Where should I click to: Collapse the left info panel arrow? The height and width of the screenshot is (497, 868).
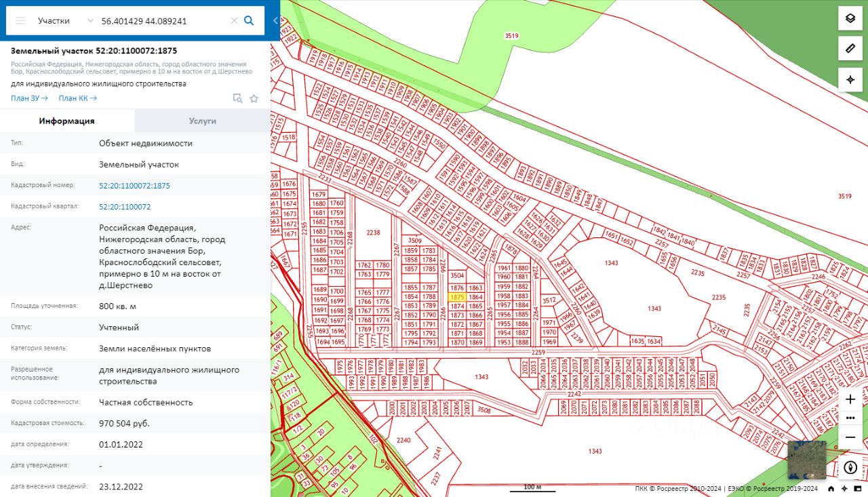pyautogui.click(x=275, y=20)
